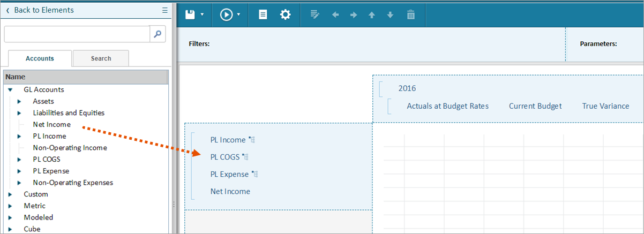
Task: Expand the Cube node
Action: (10, 229)
